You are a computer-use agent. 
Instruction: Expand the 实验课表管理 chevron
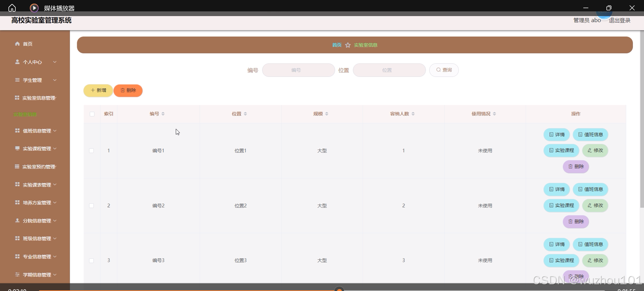[x=55, y=185]
